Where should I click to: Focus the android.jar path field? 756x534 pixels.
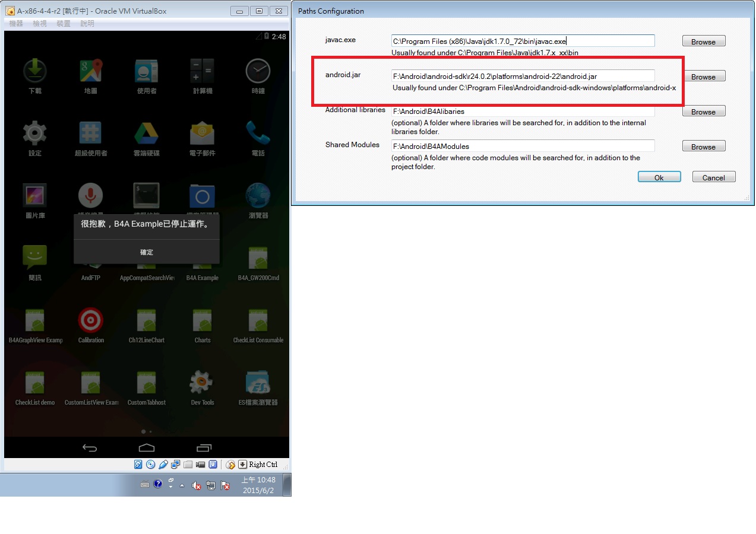(523, 76)
